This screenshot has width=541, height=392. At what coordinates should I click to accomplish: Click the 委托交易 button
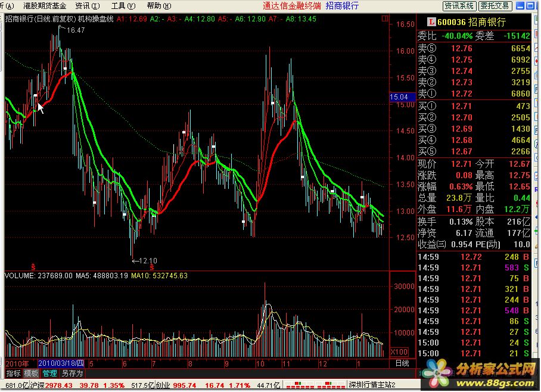495,6
